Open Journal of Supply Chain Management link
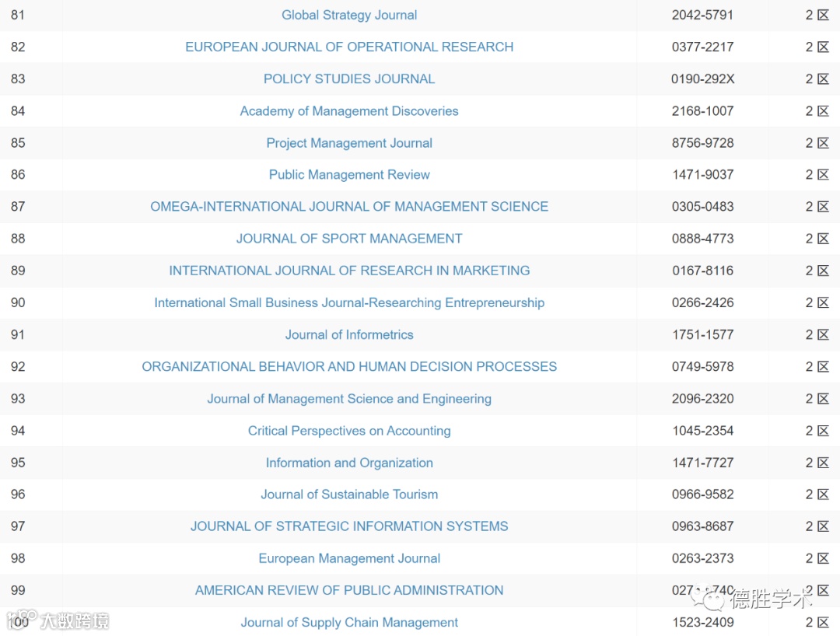 tap(349, 622)
